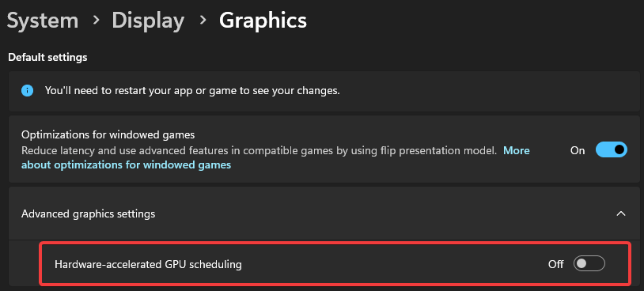This screenshot has width=644, height=291.
Task: Go back to the System breadcrumb
Action: coord(43,21)
